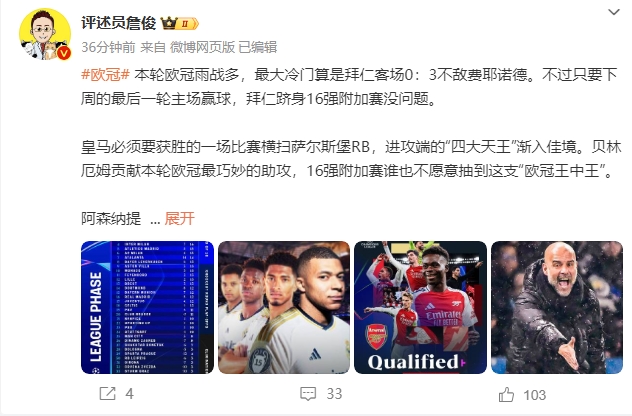Click the 已编辑 edited label
The height and width of the screenshot is (416, 632).
click(258, 47)
